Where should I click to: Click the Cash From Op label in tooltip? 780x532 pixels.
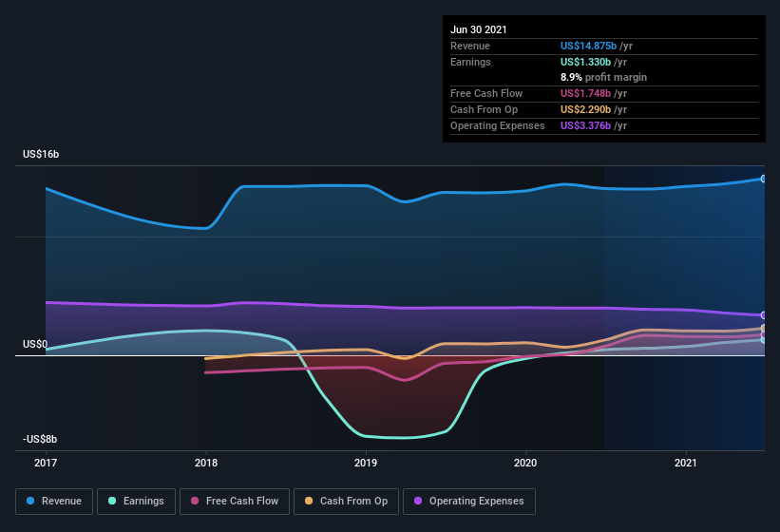click(484, 109)
